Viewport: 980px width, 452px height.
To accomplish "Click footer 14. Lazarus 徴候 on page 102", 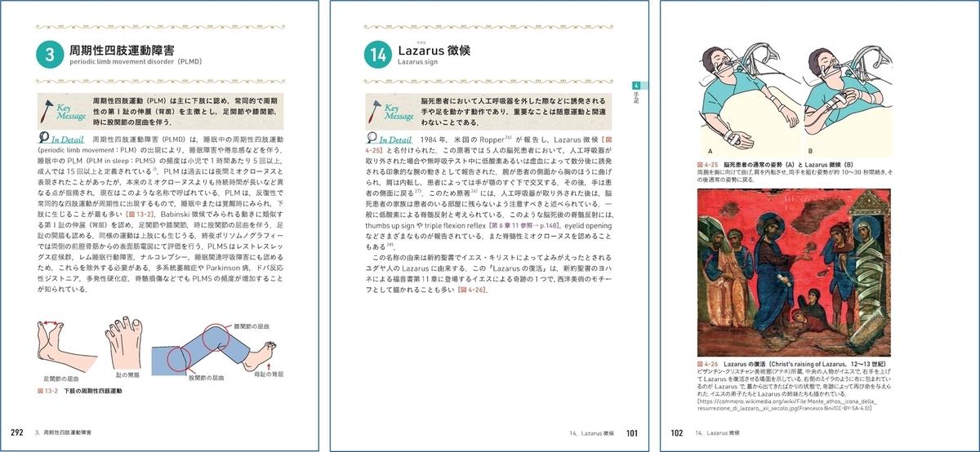I will tap(718, 432).
